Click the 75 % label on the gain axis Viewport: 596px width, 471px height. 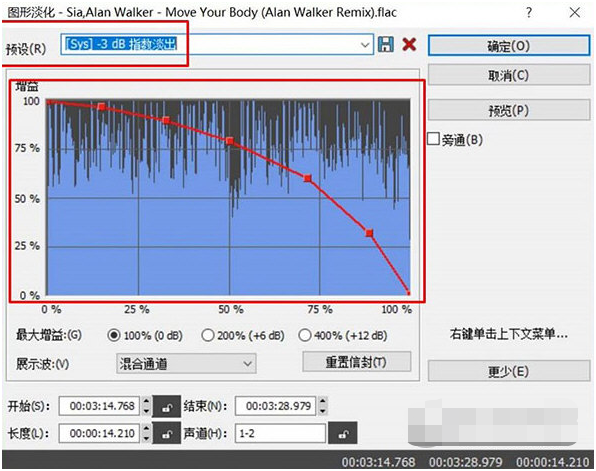point(27,148)
